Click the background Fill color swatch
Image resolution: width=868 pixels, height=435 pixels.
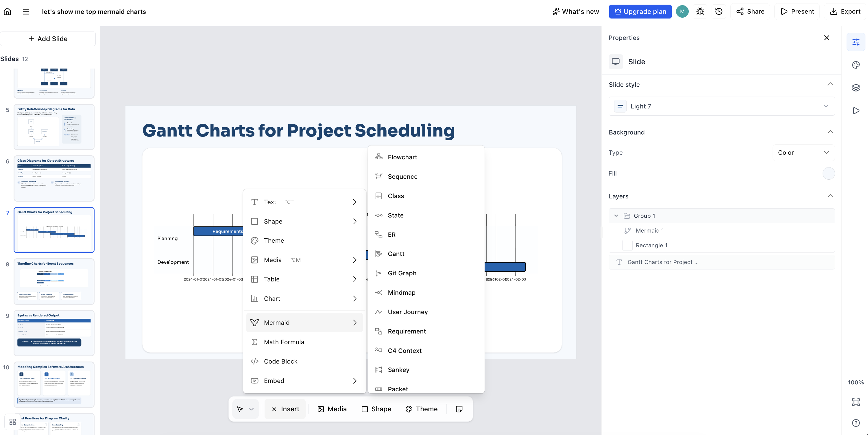(x=829, y=173)
